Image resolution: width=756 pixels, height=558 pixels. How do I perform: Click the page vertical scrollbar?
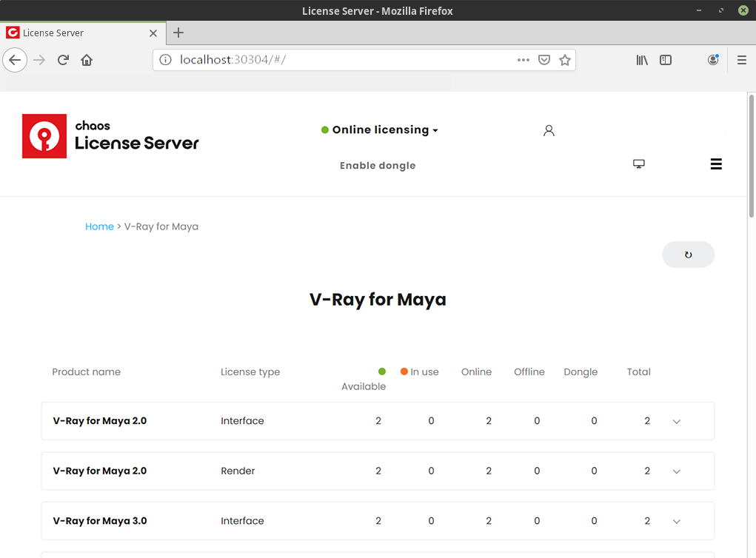tap(751, 156)
